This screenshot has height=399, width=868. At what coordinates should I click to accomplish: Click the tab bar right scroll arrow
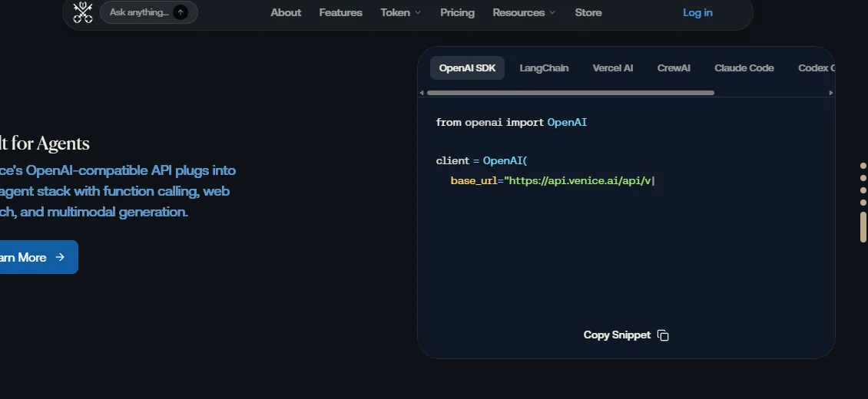(x=831, y=93)
